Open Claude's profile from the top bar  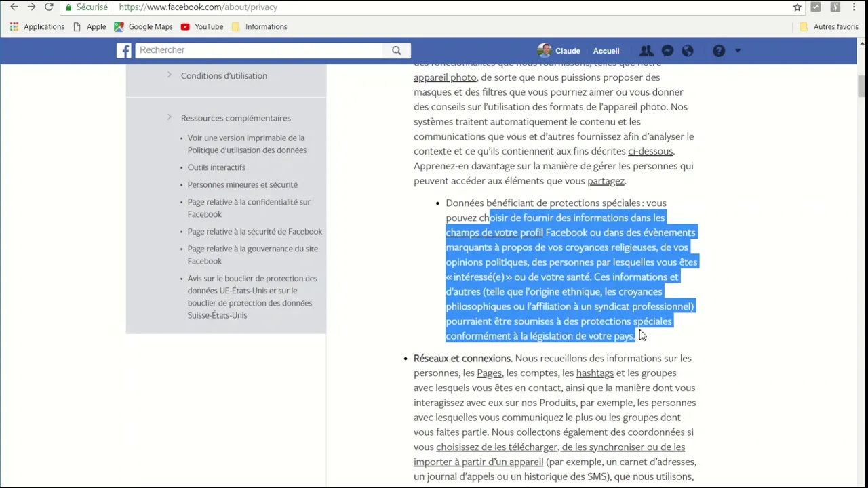[x=559, y=51]
